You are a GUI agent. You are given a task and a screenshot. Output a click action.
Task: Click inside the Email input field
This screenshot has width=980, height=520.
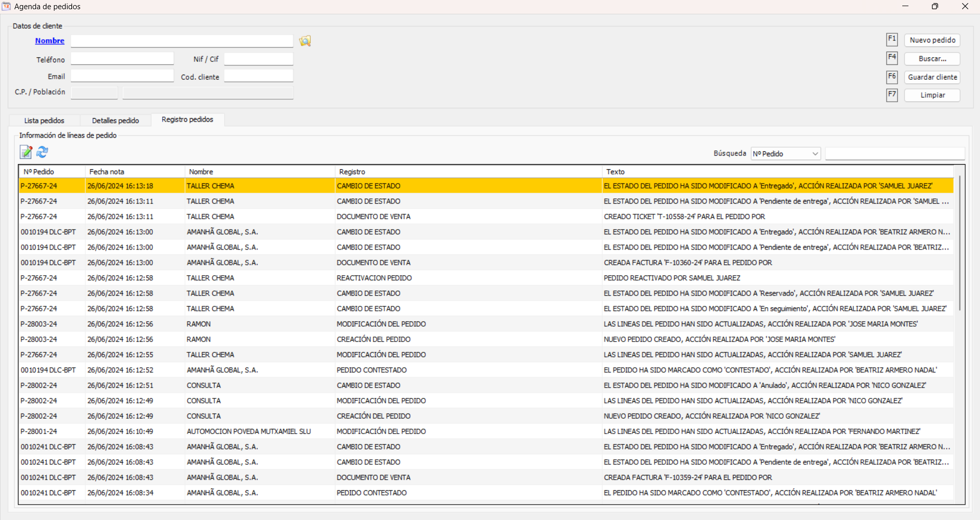(122, 75)
